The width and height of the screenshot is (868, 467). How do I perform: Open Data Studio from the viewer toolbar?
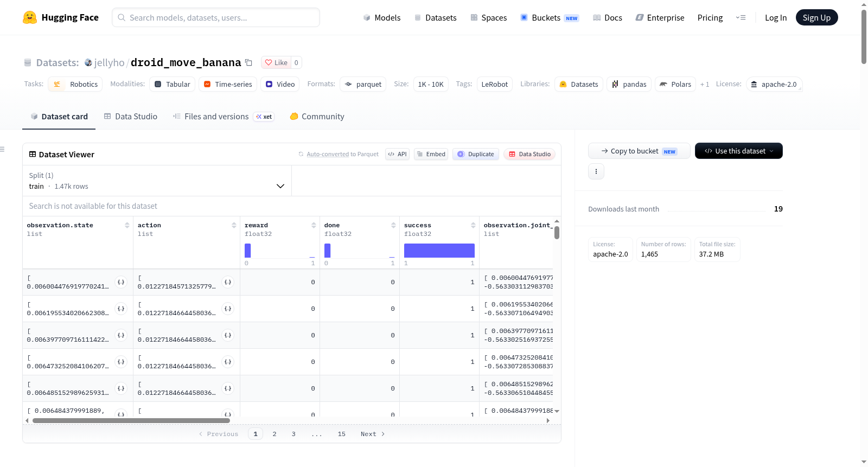(x=529, y=154)
